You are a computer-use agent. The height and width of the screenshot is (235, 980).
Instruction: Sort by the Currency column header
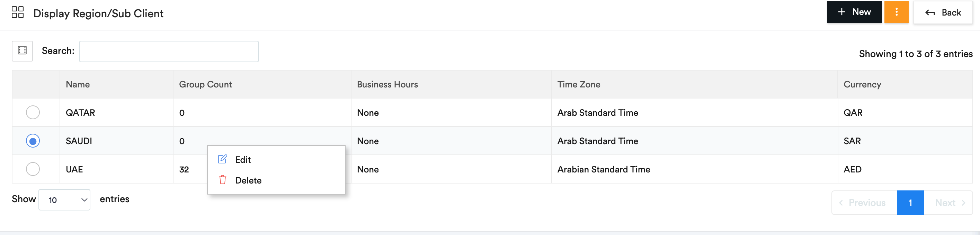pos(862,84)
